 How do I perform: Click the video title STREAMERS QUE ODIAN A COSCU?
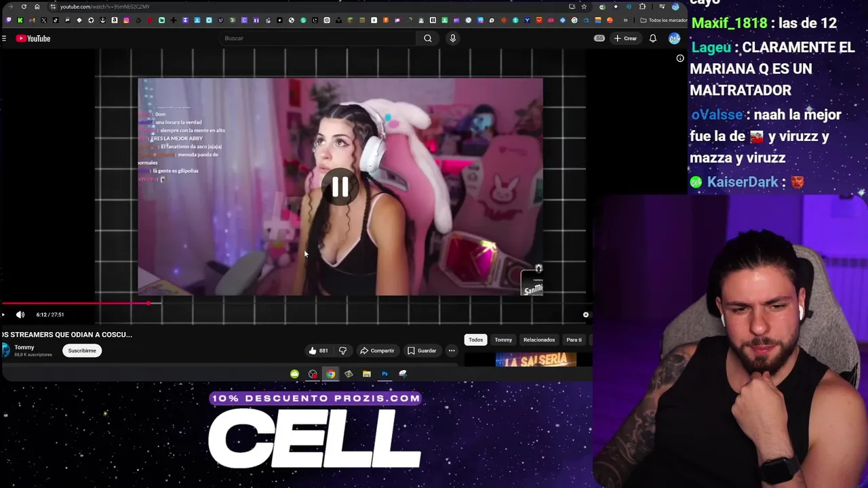point(66,334)
